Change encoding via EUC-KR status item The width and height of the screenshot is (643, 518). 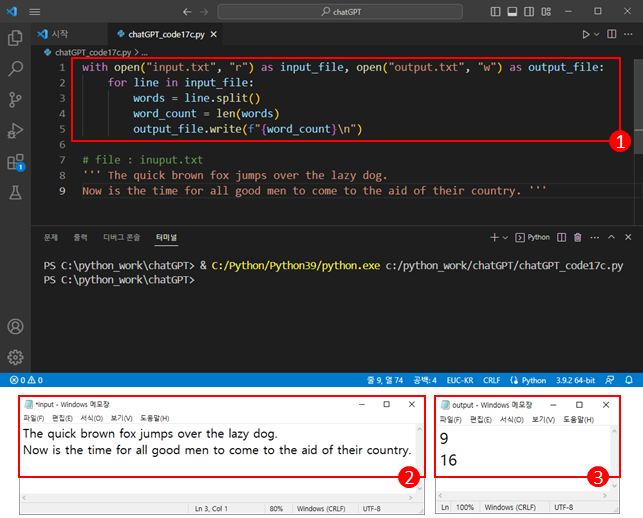pos(460,380)
